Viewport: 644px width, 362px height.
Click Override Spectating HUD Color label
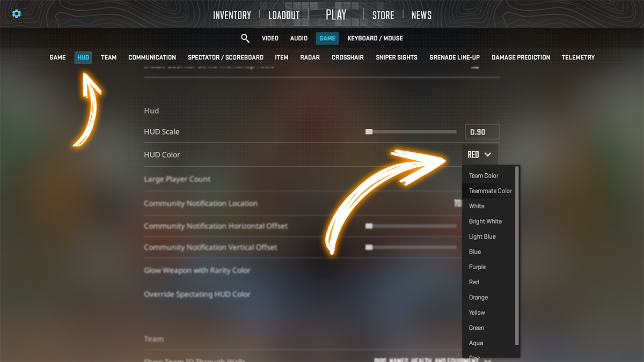(x=197, y=294)
